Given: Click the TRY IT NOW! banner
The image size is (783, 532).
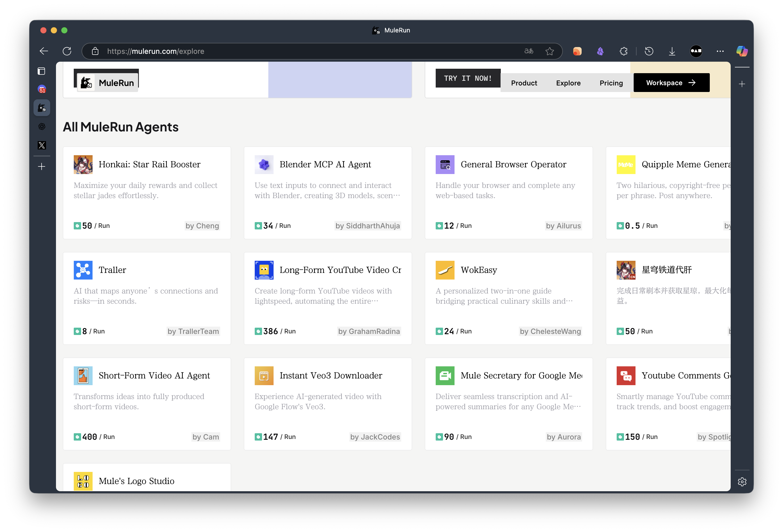Looking at the screenshot, I should click(468, 78).
